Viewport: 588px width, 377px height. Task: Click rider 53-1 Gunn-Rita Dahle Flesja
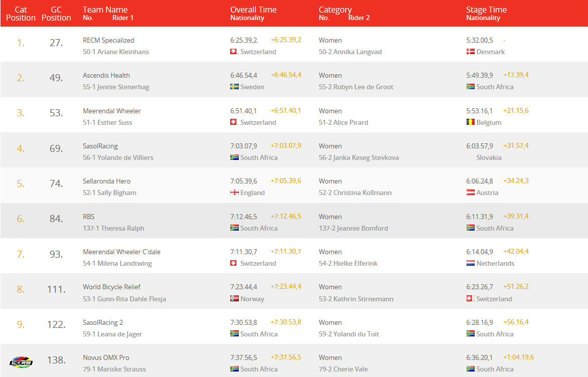click(124, 299)
